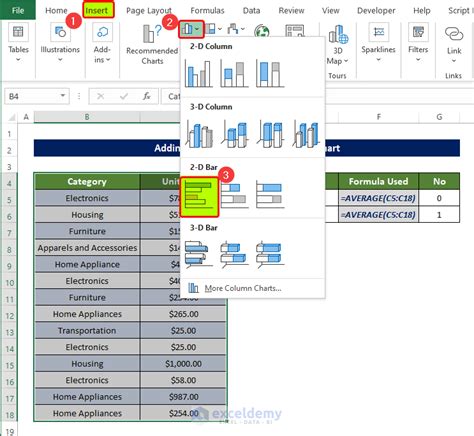This screenshot has height=436, width=474.
Task: Switch to the Developer tab
Action: point(376,11)
